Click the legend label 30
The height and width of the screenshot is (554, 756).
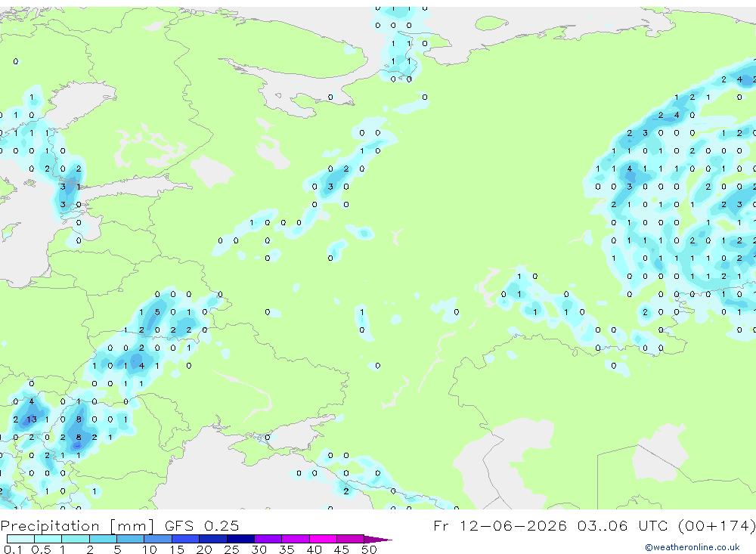pos(259,549)
